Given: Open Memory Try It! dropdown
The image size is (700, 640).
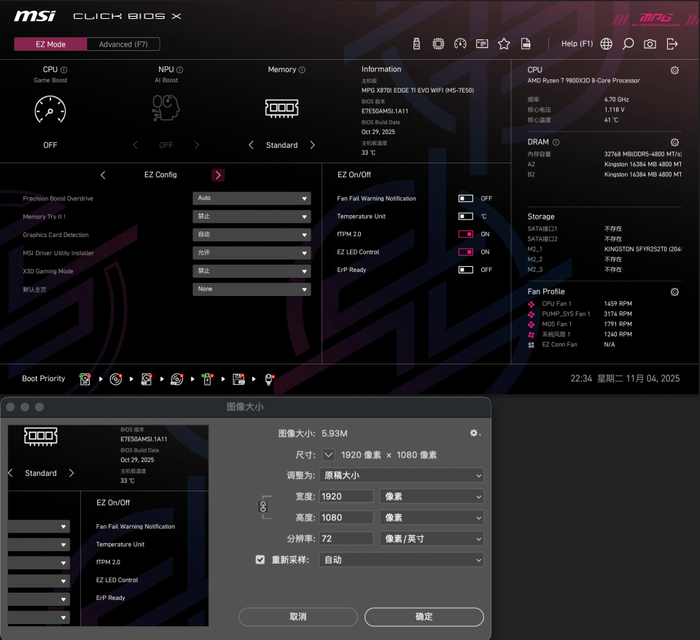Looking at the screenshot, I should coord(252,216).
